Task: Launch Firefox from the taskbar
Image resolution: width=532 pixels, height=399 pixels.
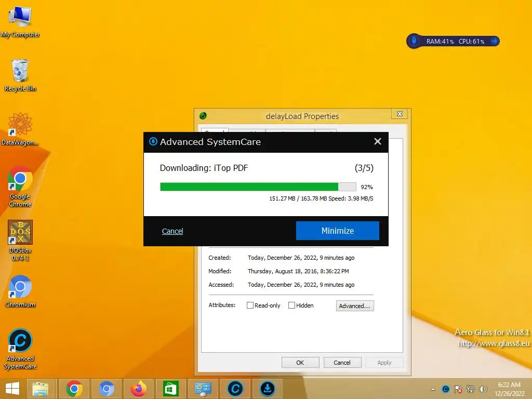Action: click(138, 389)
